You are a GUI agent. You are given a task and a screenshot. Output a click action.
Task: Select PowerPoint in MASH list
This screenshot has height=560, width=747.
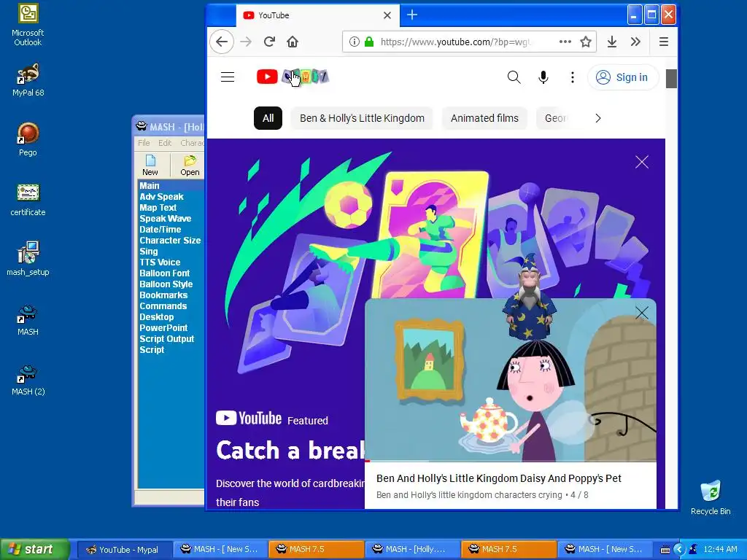coord(163,328)
